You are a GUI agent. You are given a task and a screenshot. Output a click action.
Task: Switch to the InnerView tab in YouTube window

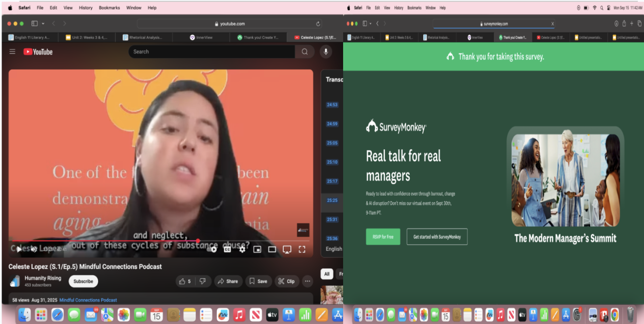[201, 37]
